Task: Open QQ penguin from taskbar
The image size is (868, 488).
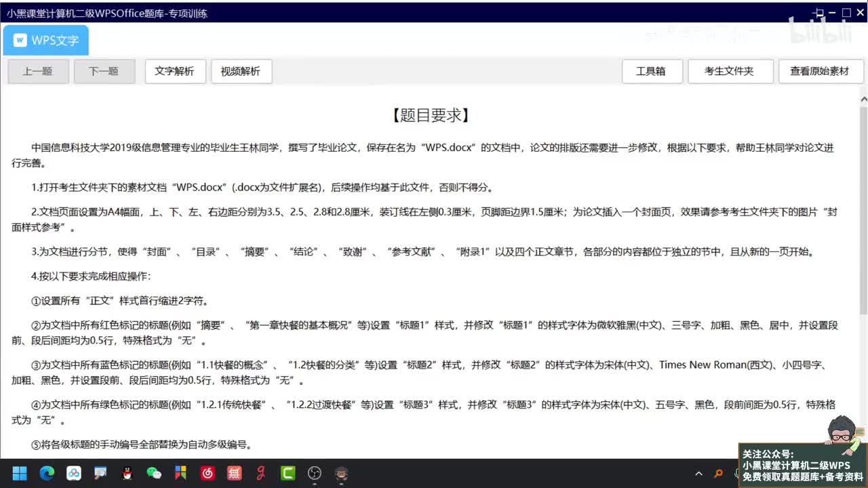Action: point(127,473)
